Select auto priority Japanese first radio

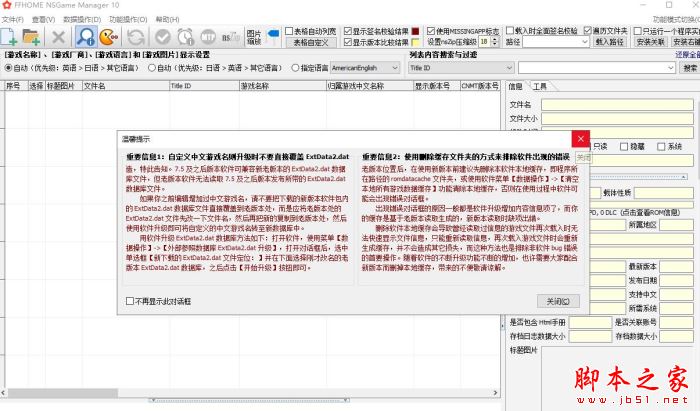[x=152, y=68]
